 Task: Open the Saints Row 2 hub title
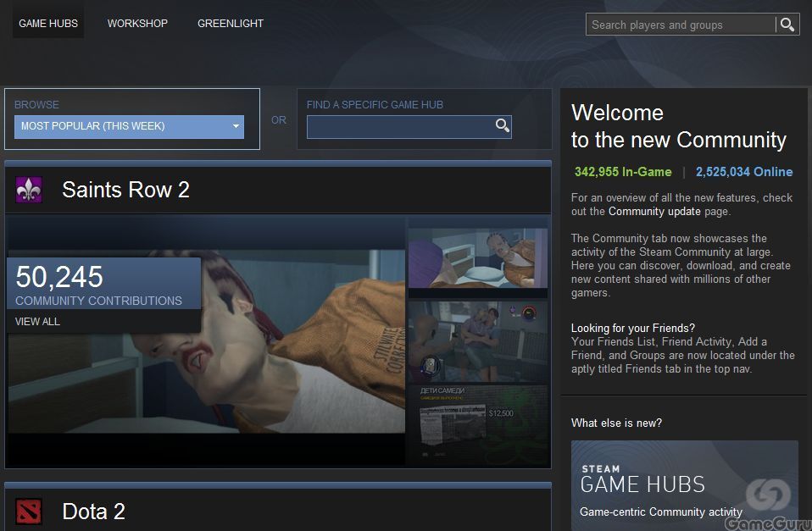click(125, 190)
